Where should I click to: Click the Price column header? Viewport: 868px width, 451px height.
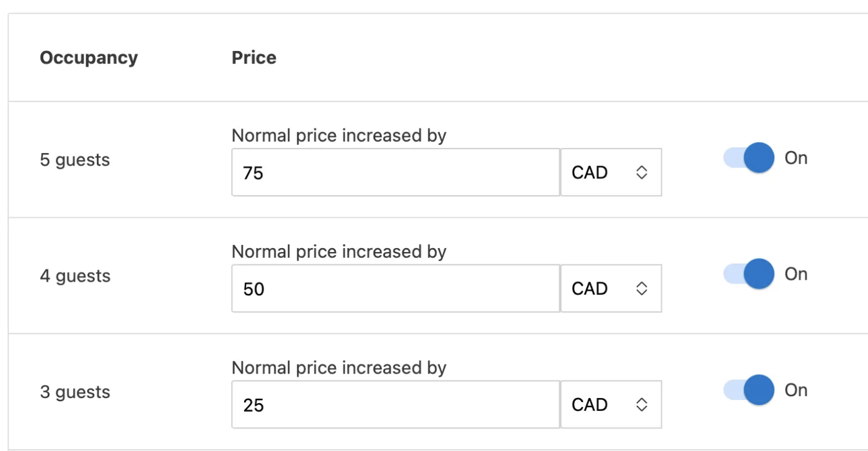point(254,58)
